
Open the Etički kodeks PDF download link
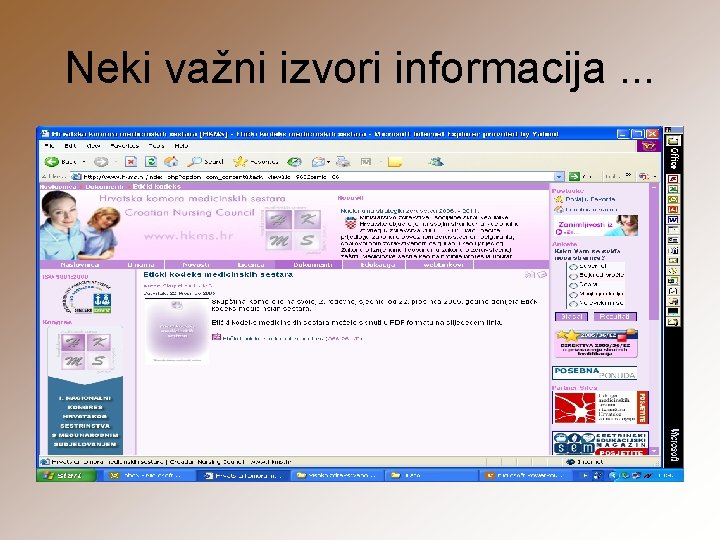click(292, 338)
